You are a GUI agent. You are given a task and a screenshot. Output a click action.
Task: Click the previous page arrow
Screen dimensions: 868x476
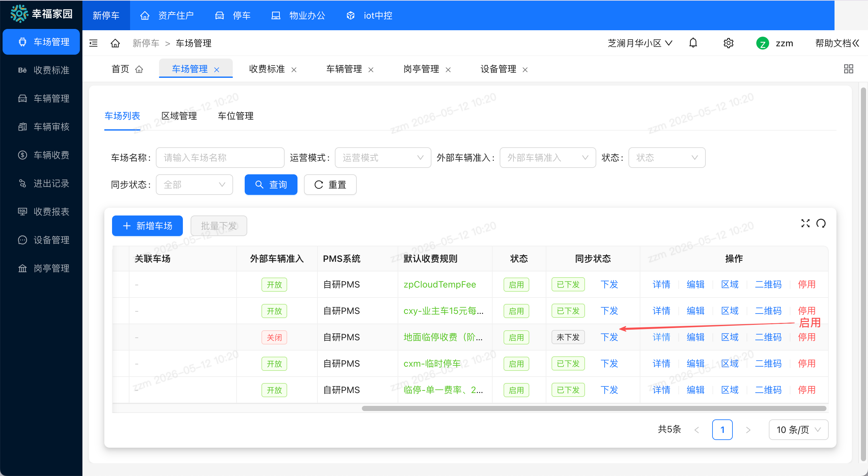click(x=696, y=430)
